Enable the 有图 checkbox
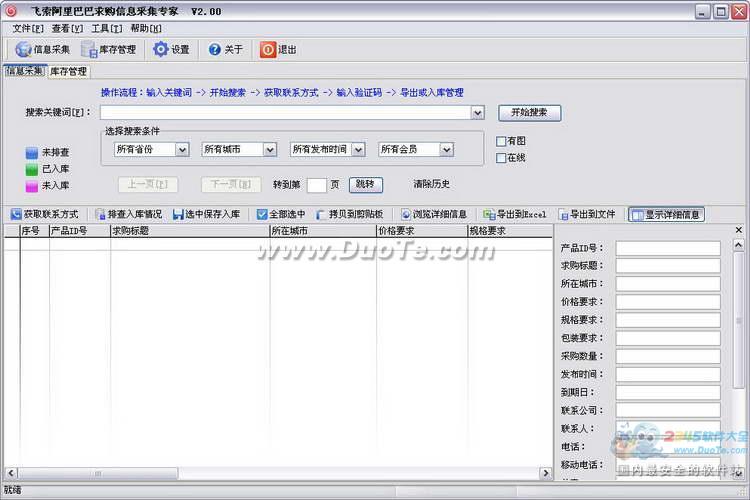 point(501,141)
